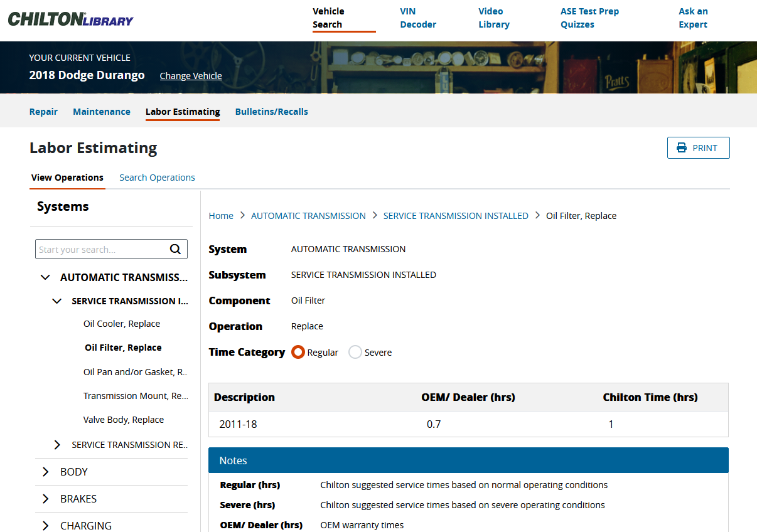Open Ask an Expert

pos(693,18)
